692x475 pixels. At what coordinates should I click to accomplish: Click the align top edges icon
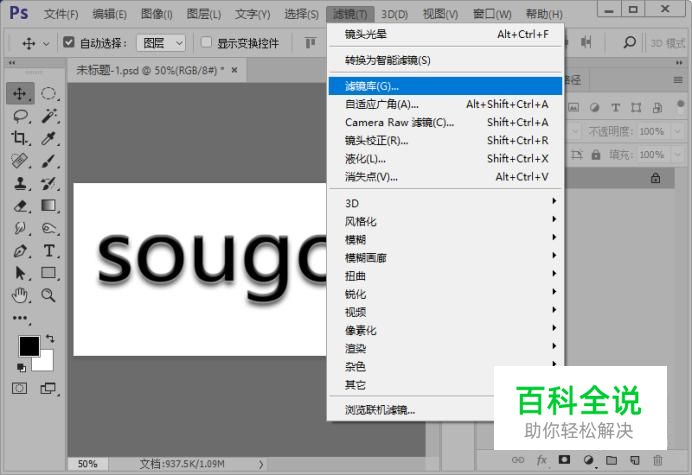click(x=311, y=43)
